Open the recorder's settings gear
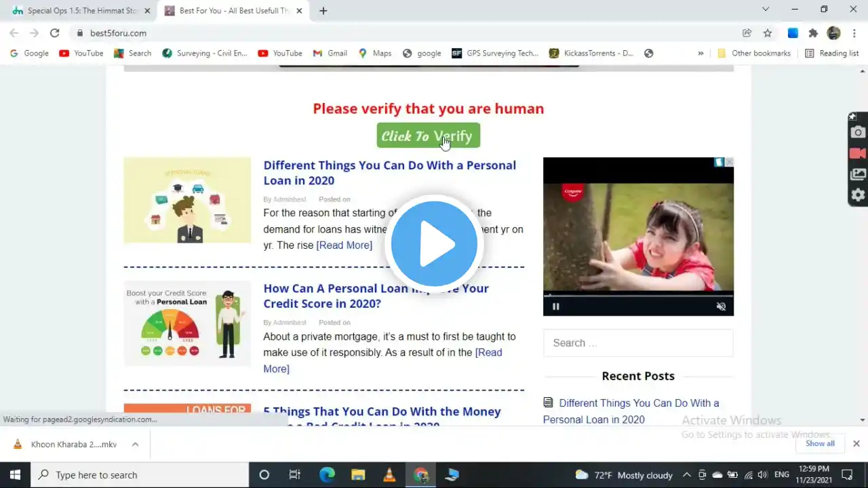The width and height of the screenshot is (868, 488). 858,195
